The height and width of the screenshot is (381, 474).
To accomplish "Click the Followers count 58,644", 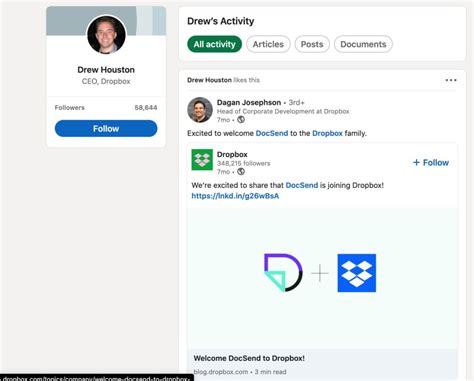I will point(146,108).
